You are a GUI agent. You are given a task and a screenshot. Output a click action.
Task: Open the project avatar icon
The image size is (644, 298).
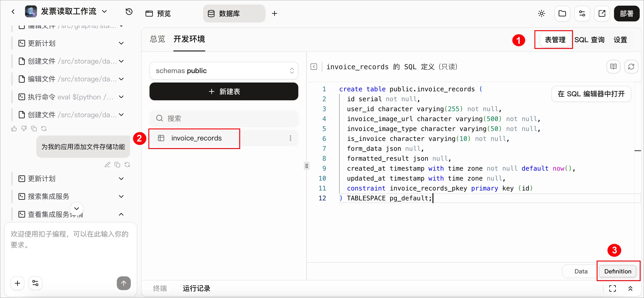pos(31,11)
